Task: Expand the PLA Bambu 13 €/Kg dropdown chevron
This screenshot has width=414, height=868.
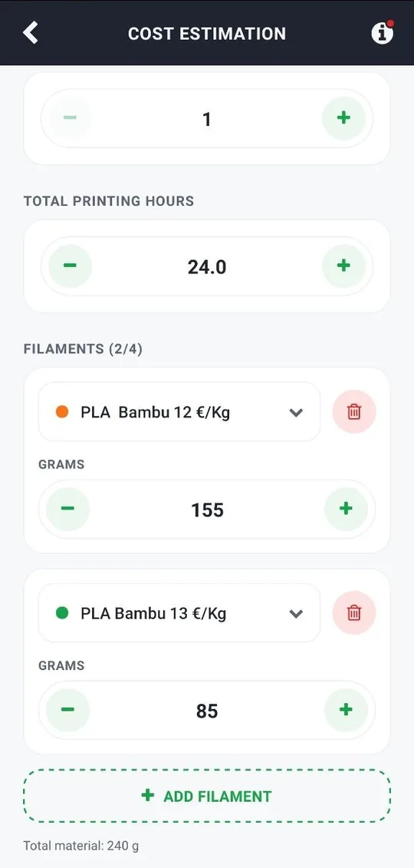Action: pyautogui.click(x=296, y=613)
